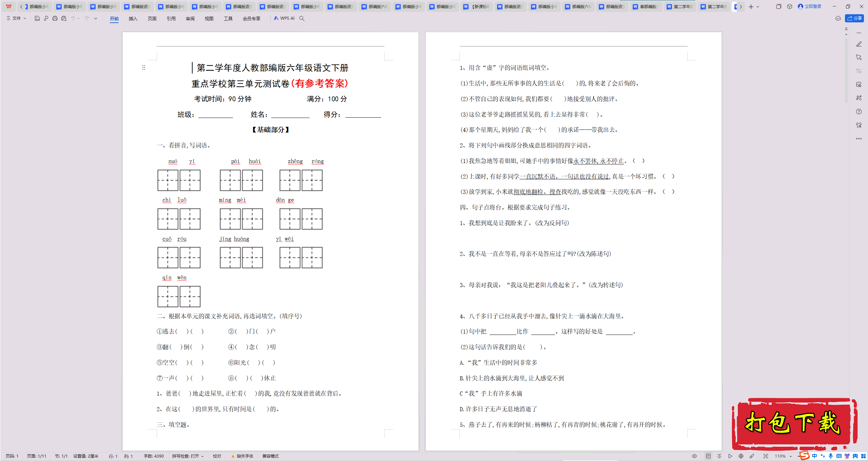Open the search magnifier icon
The image size is (868, 461).
tap(302, 18)
